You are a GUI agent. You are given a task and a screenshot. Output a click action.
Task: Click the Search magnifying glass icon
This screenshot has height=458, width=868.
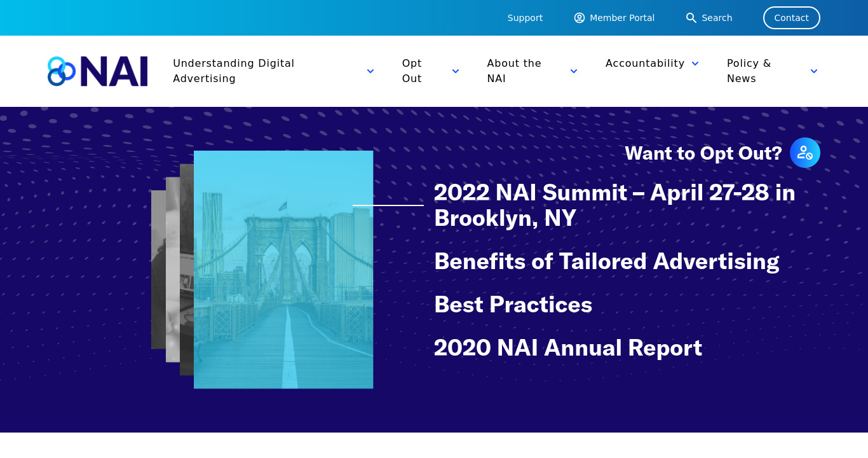[x=691, y=18]
